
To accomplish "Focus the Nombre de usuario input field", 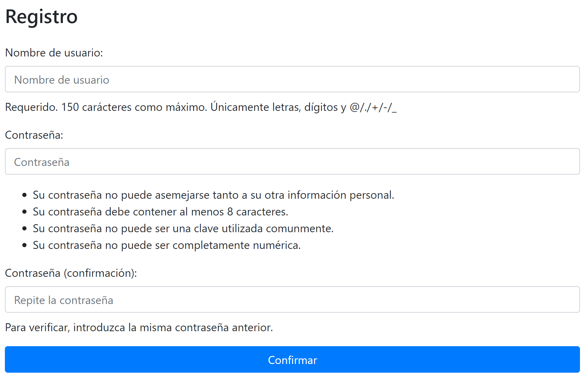I will 292,79.
